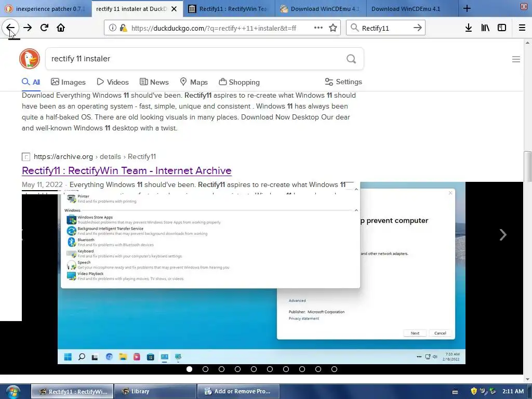This screenshot has height=399, width=532.
Task: Go forward with the browser forward arrow
Action: pyautogui.click(x=28, y=28)
